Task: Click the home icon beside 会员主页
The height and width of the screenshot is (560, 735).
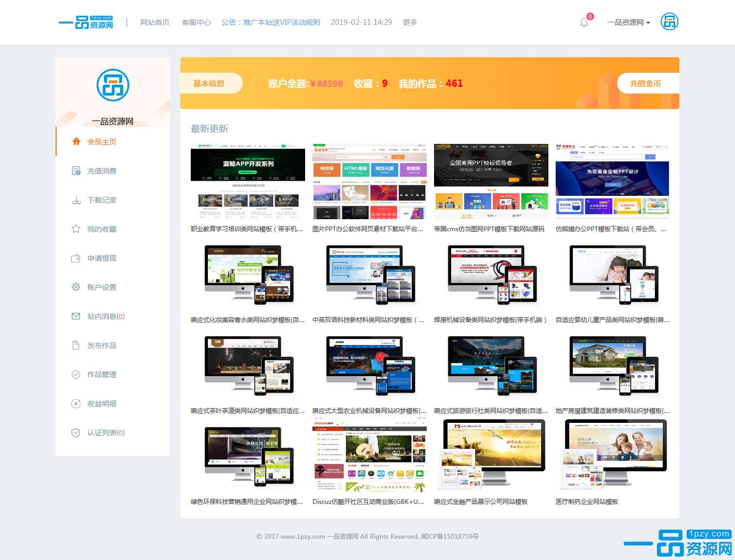Action: [x=76, y=141]
